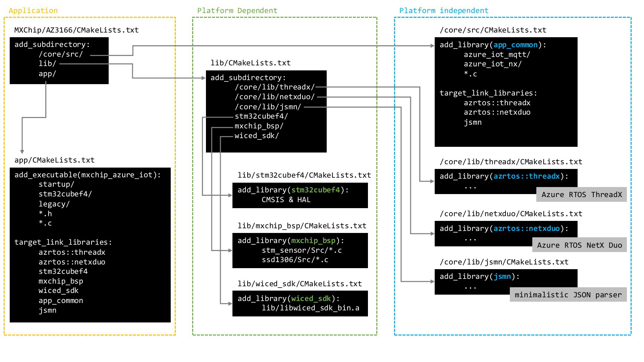Click "add_library(azrtos::threadx):" line
This screenshot has height=362, width=644.
504,176
